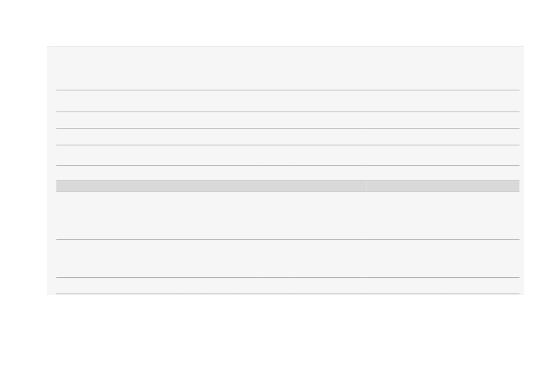Select the second tall row under the gray row
Image resolution: width=554 pixels, height=392 pixels.
coord(288,258)
